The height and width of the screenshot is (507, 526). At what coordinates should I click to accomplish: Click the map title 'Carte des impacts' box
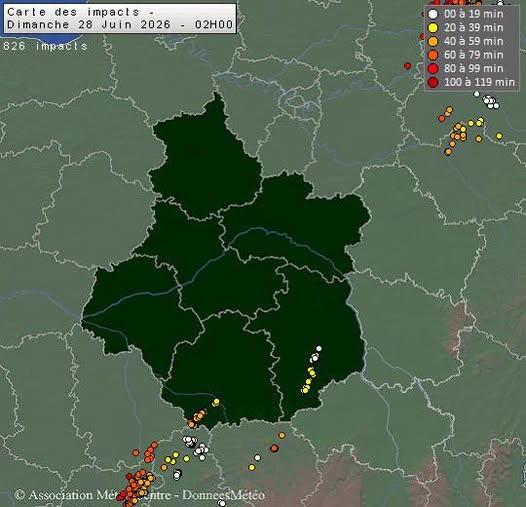(x=120, y=18)
